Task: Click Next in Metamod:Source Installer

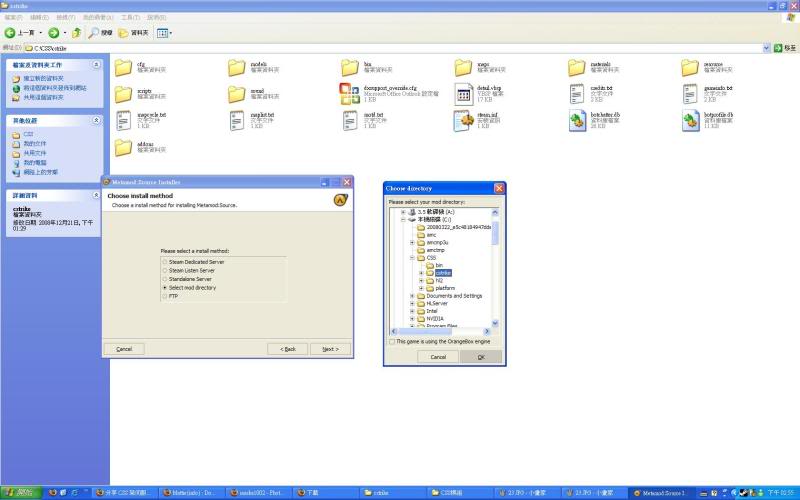Action: click(330, 349)
